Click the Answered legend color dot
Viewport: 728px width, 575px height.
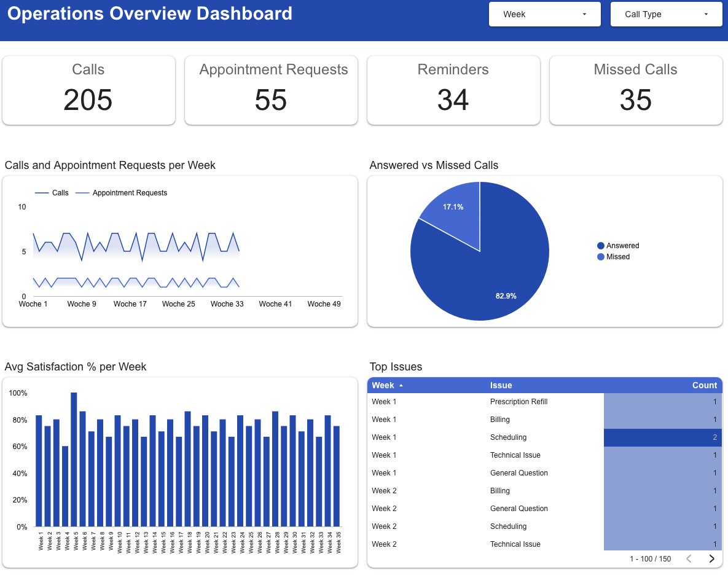coord(601,246)
